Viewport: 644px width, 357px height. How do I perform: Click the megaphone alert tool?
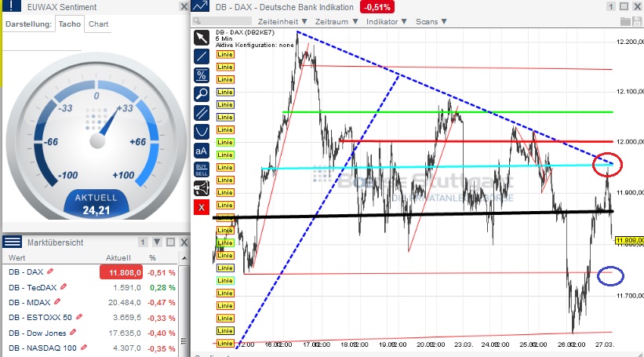[x=202, y=188]
